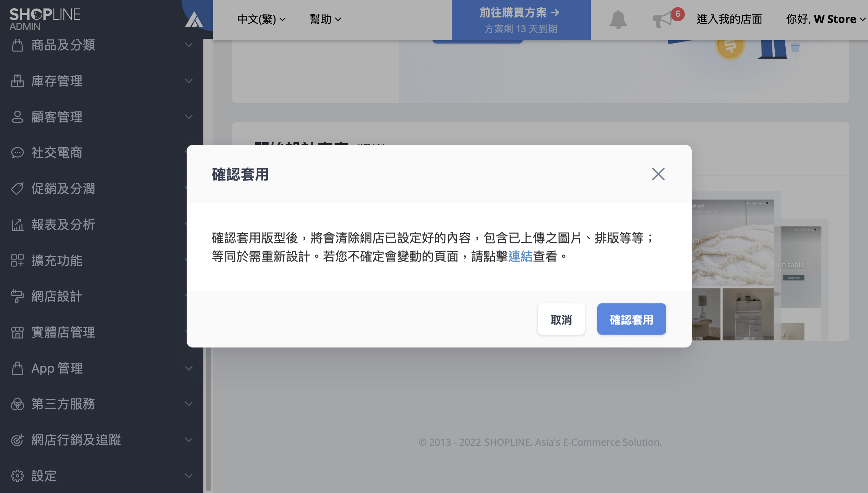Open notifications bell icon
The image size is (868, 493).
pos(618,20)
